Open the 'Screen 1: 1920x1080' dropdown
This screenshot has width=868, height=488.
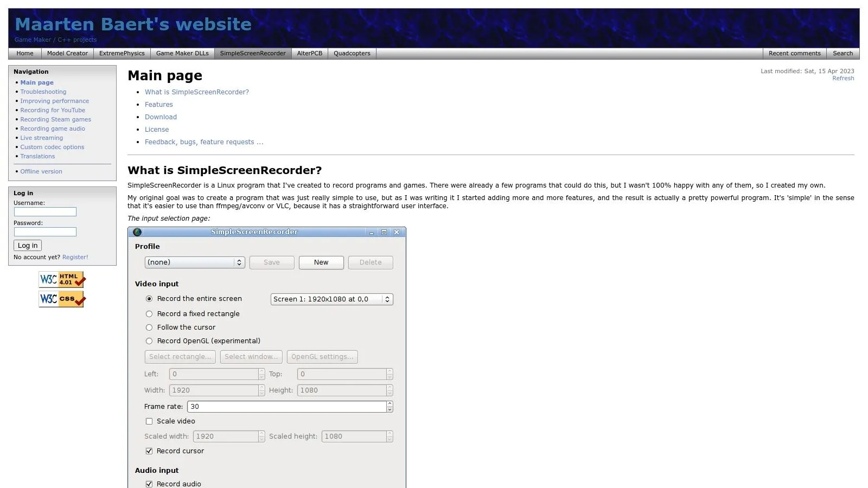pyautogui.click(x=331, y=299)
